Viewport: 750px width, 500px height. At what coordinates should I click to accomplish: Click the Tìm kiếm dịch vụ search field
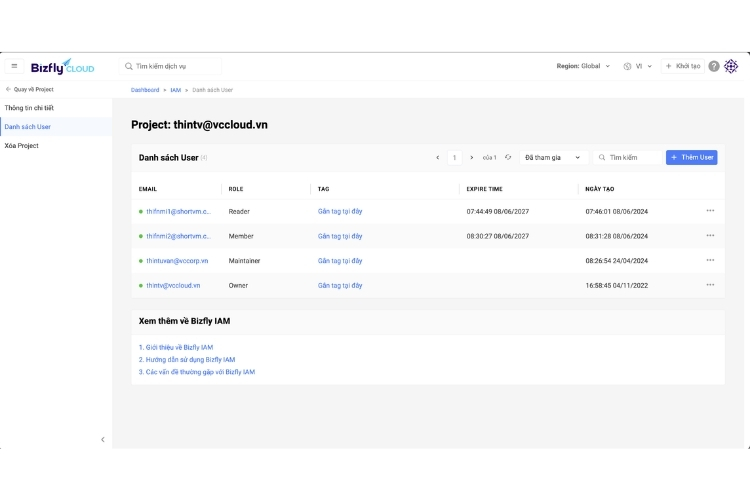point(172,66)
